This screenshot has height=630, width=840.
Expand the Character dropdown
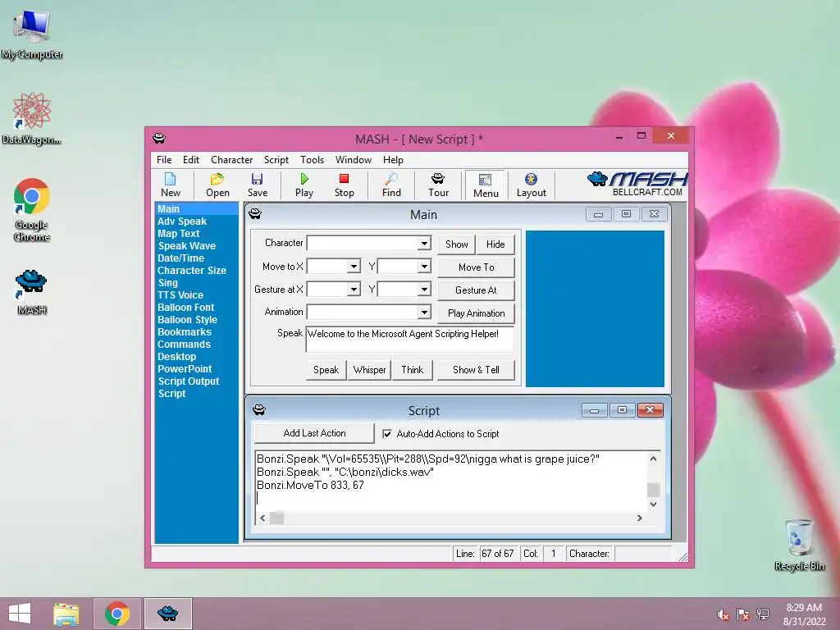424,243
